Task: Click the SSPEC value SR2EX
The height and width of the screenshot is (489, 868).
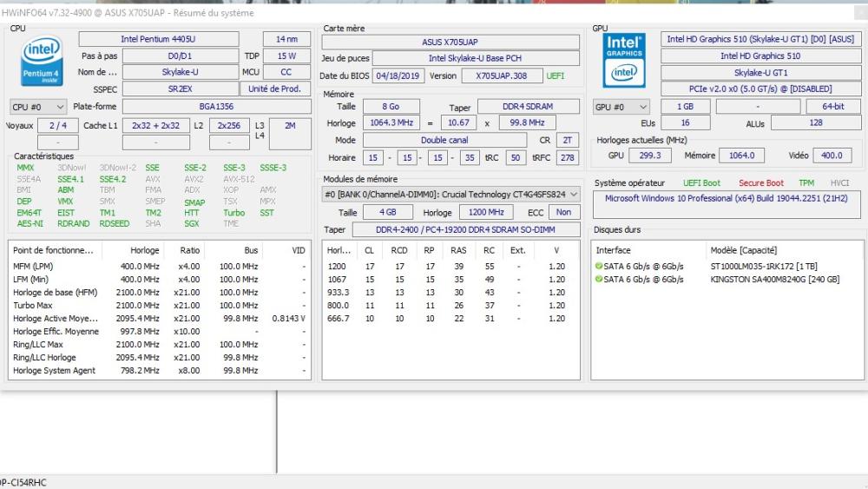Action: coord(181,89)
